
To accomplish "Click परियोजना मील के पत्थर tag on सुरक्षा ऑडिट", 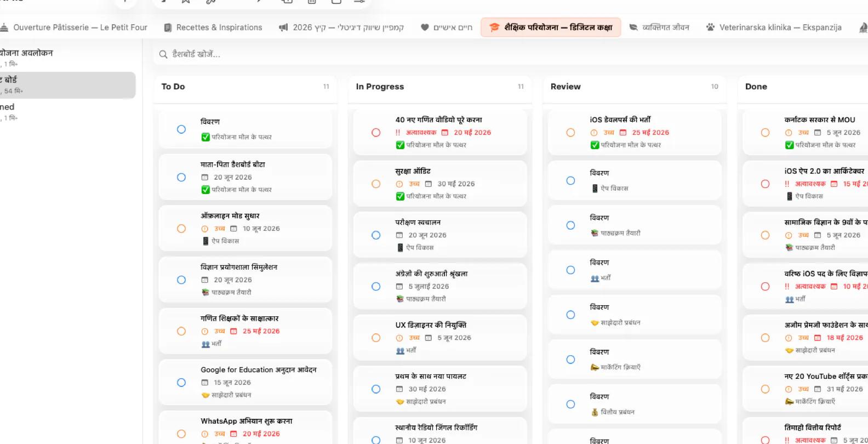I will (x=436, y=196).
